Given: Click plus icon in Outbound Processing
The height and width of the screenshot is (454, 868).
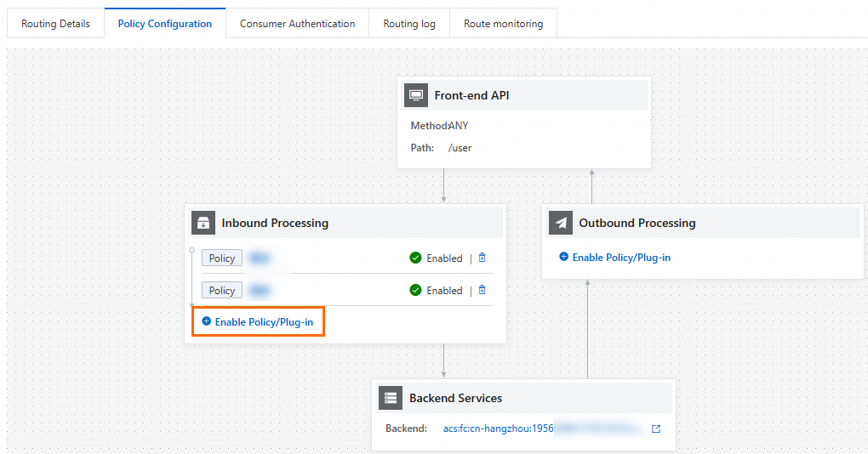Looking at the screenshot, I should (x=563, y=257).
